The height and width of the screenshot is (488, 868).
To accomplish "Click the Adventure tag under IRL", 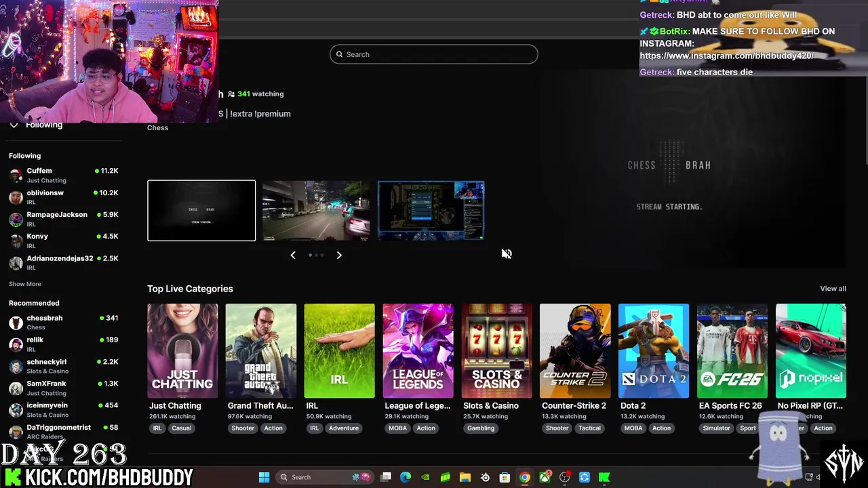I will coord(344,428).
